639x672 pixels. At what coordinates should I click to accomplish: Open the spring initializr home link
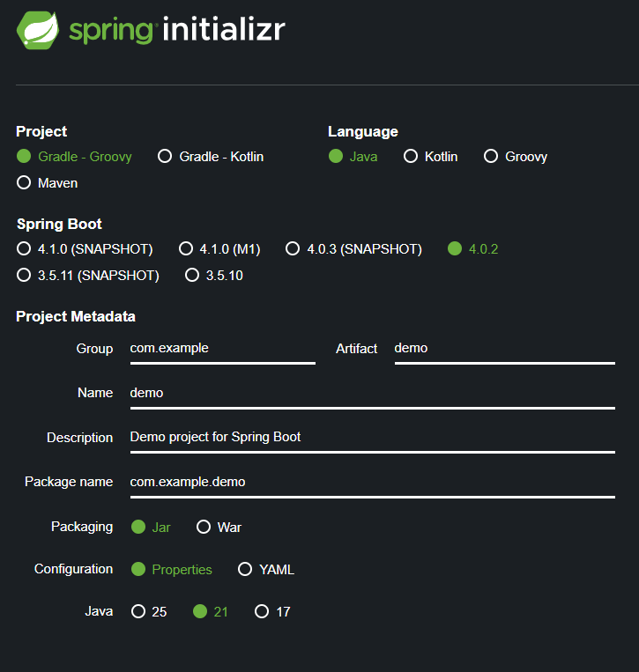[151, 30]
